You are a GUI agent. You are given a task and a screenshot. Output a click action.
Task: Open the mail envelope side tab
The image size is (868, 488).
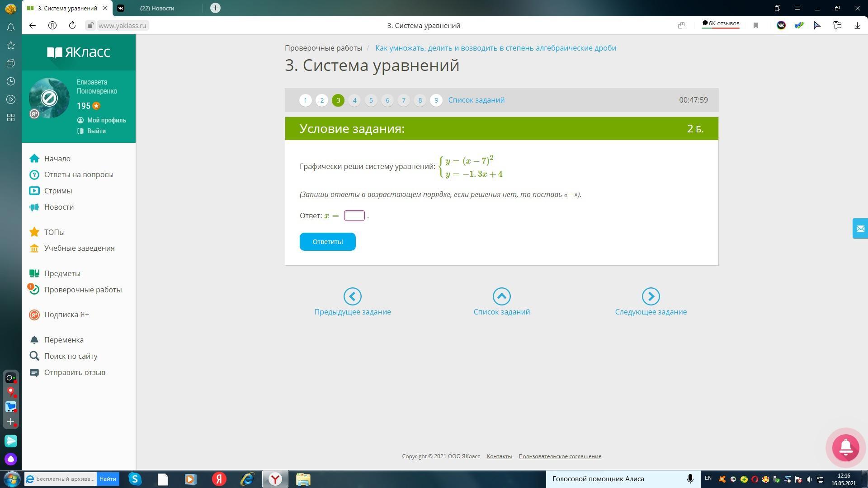[860, 229]
